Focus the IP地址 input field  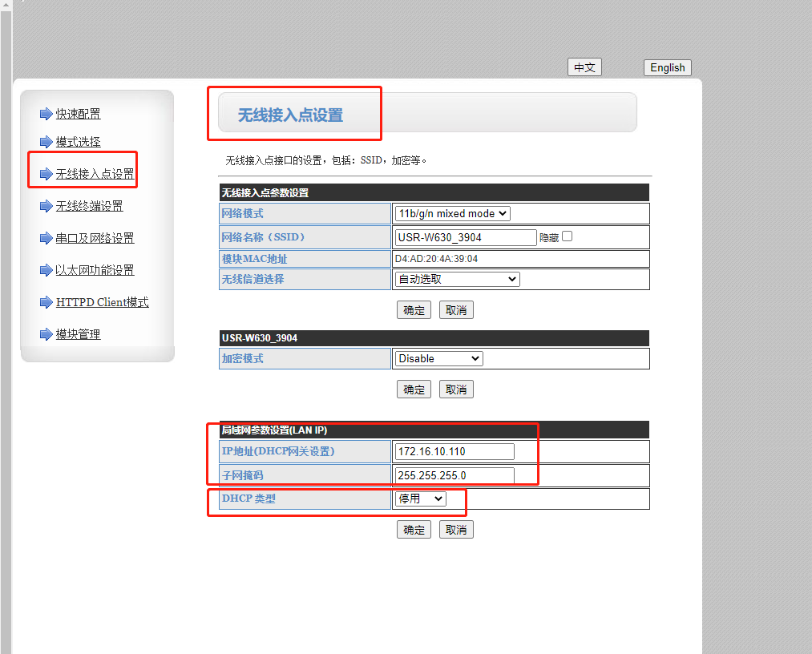[x=454, y=451]
